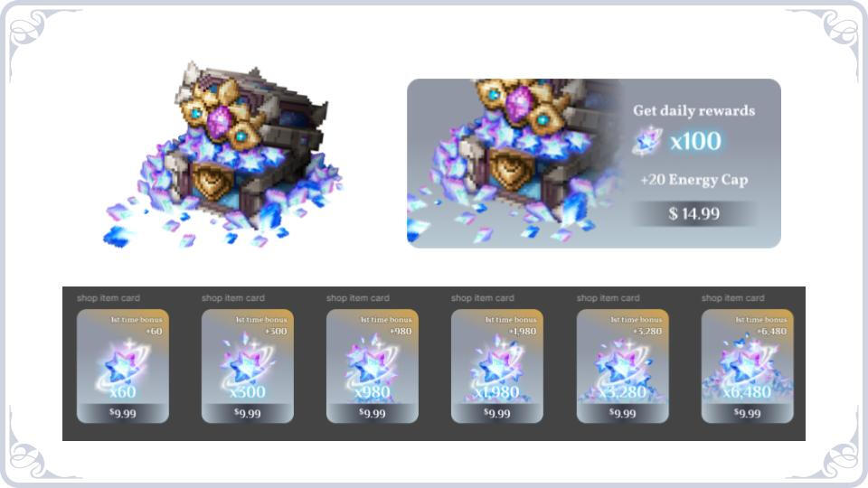868x488 pixels.
Task: Click the x980 star gem icon
Action: pyautogui.click(x=372, y=363)
